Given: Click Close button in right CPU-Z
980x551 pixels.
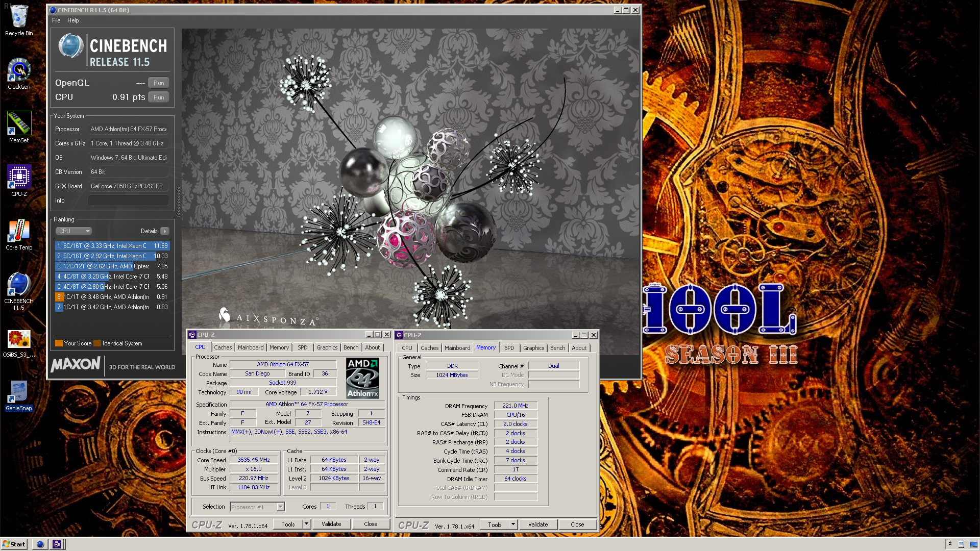Looking at the screenshot, I should click(577, 524).
